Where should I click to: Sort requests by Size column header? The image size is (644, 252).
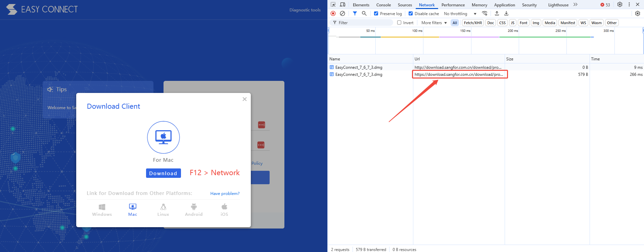click(x=547, y=59)
